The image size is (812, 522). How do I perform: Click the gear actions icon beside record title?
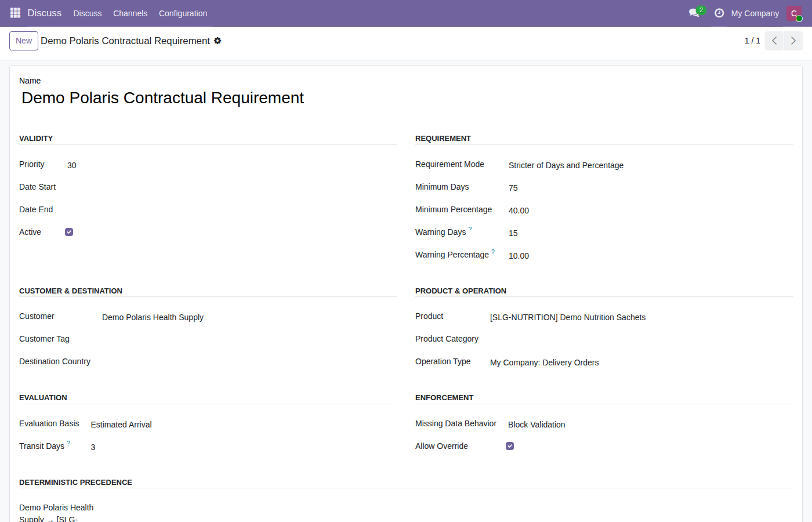(217, 41)
